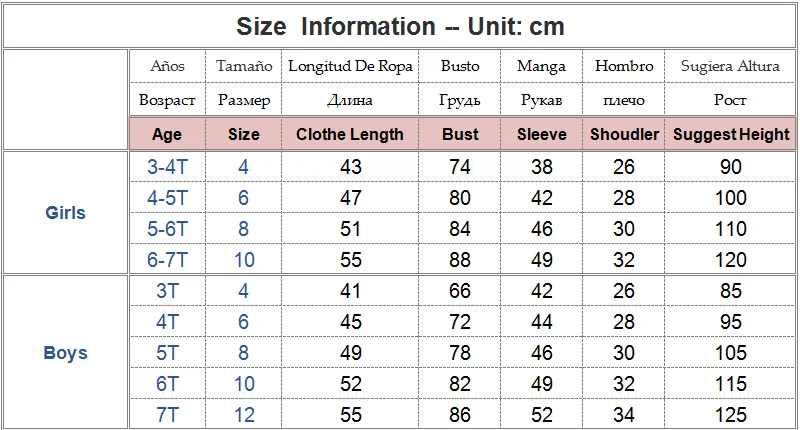800x430 pixels.
Task: Click the Longitud De Ropa header
Action: 350,66
